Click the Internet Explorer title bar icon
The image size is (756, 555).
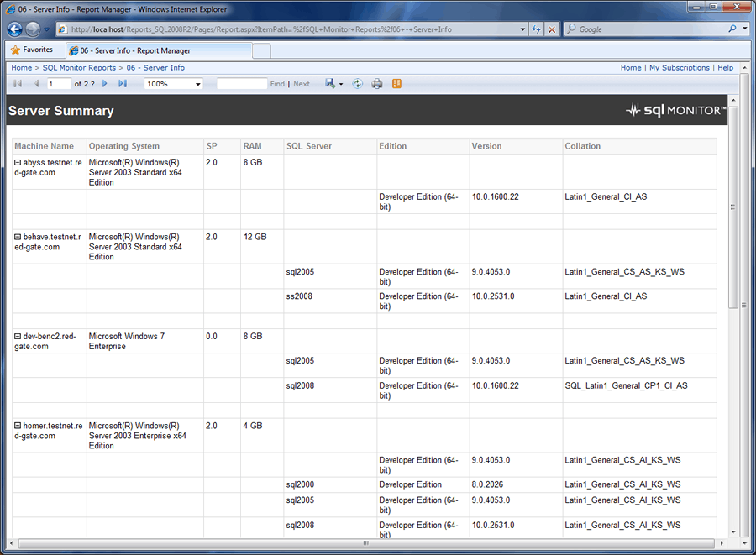click(x=10, y=9)
